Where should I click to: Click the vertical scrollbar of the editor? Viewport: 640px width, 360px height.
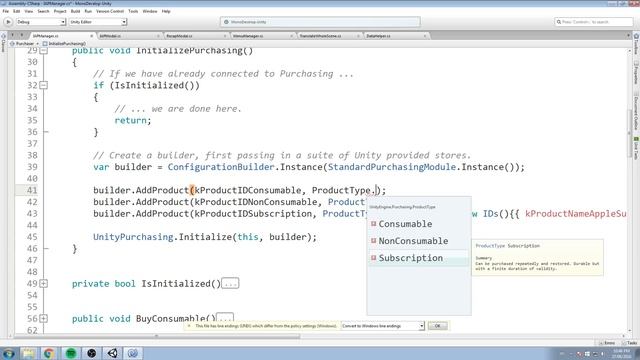[x=630, y=133]
